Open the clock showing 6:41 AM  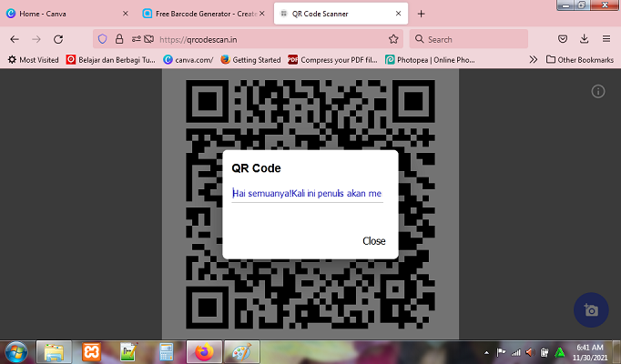tap(590, 352)
